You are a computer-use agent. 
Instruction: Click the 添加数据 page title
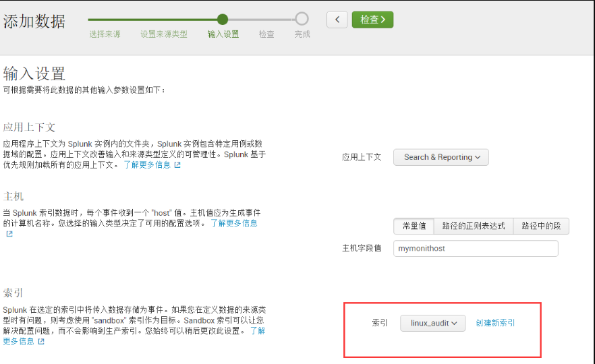click(x=34, y=22)
